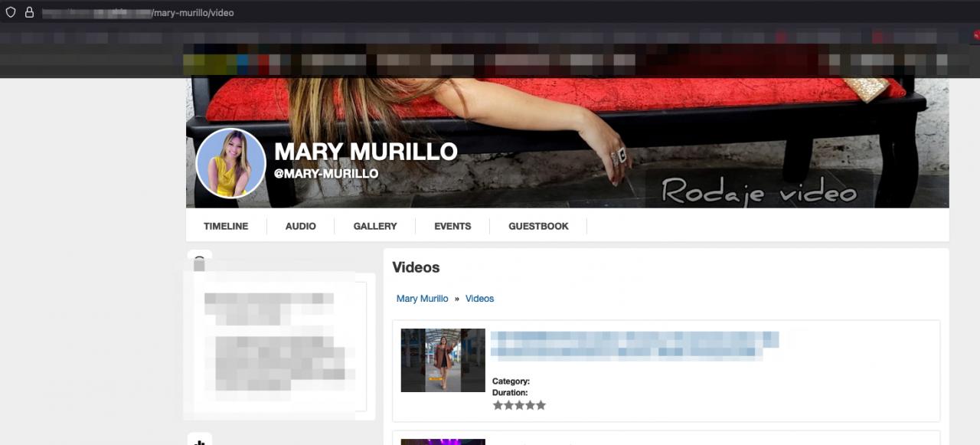Image resolution: width=980 pixels, height=445 pixels.
Task: Open the TIMELINE tab
Action: coord(226,226)
